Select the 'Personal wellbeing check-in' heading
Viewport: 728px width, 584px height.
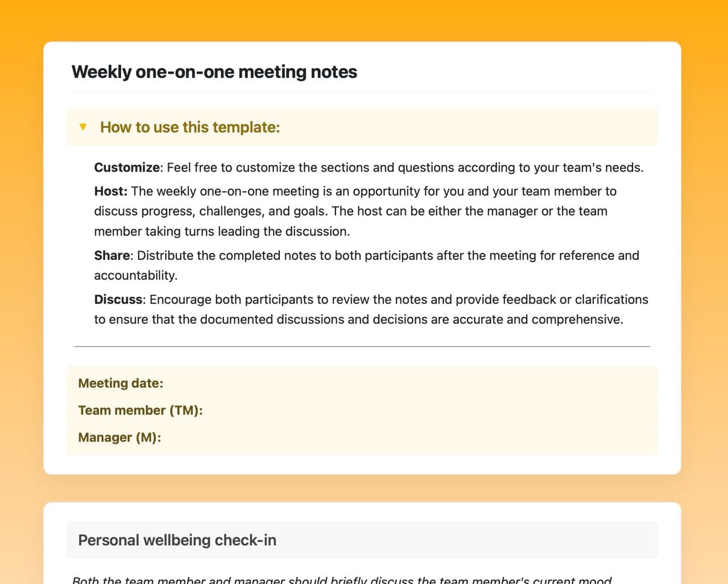[x=177, y=540]
